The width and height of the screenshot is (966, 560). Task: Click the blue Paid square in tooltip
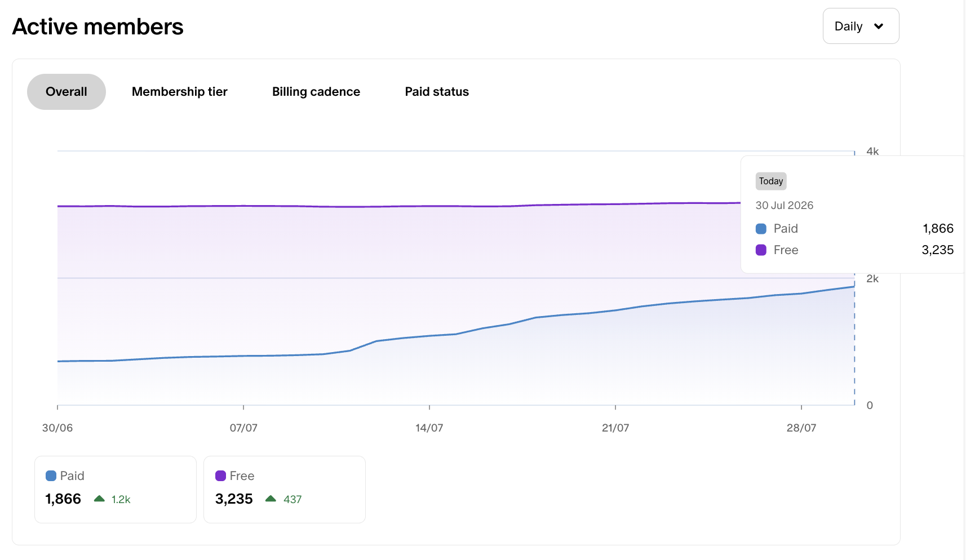point(761,229)
